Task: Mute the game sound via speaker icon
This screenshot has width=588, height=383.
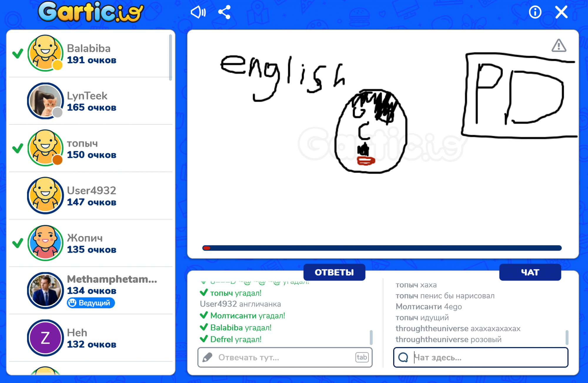Action: coord(198,12)
